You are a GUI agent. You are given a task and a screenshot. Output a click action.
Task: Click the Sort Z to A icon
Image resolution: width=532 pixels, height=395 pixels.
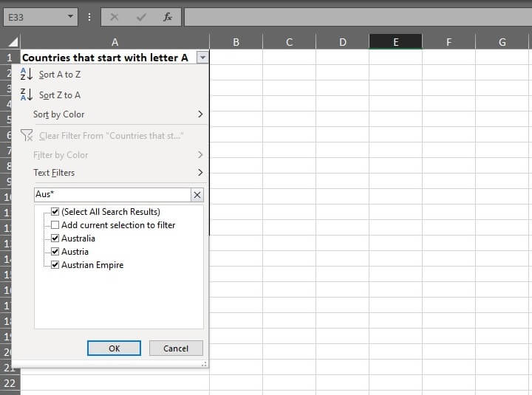(x=27, y=95)
